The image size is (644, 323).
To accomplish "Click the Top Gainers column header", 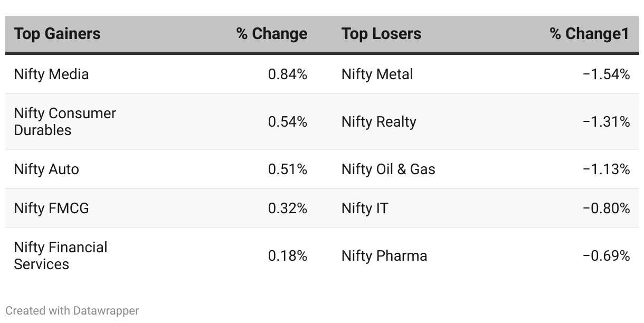I will pos(57,34).
